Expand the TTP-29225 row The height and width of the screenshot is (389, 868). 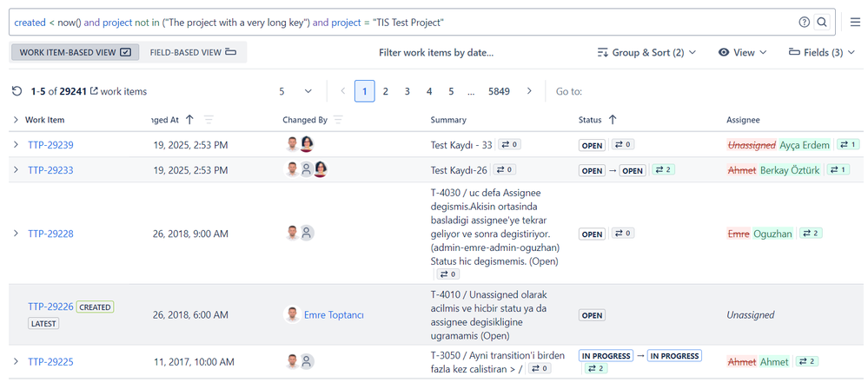16,361
